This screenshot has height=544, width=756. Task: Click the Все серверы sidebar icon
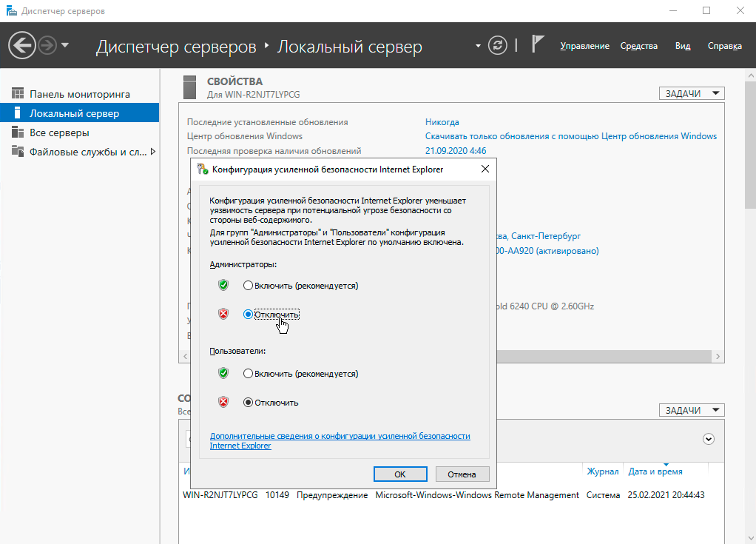(18, 132)
